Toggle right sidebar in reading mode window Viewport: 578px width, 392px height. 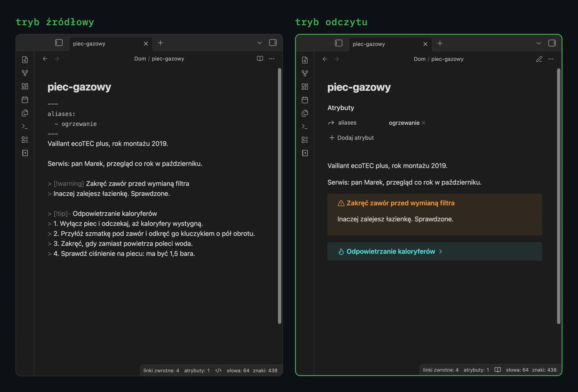pyautogui.click(x=552, y=43)
